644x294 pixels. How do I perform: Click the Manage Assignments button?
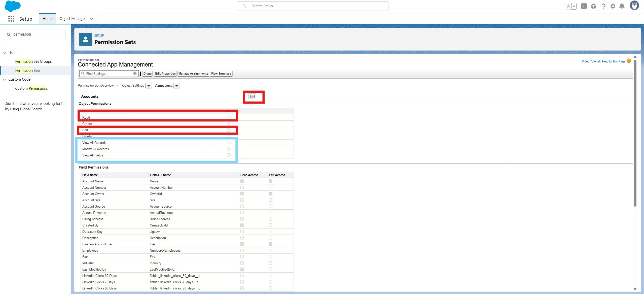pyautogui.click(x=193, y=74)
